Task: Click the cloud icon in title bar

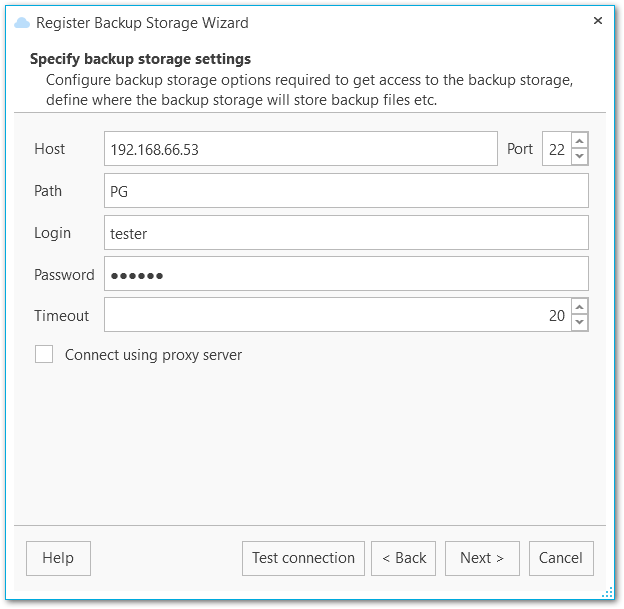Action: (x=22, y=22)
